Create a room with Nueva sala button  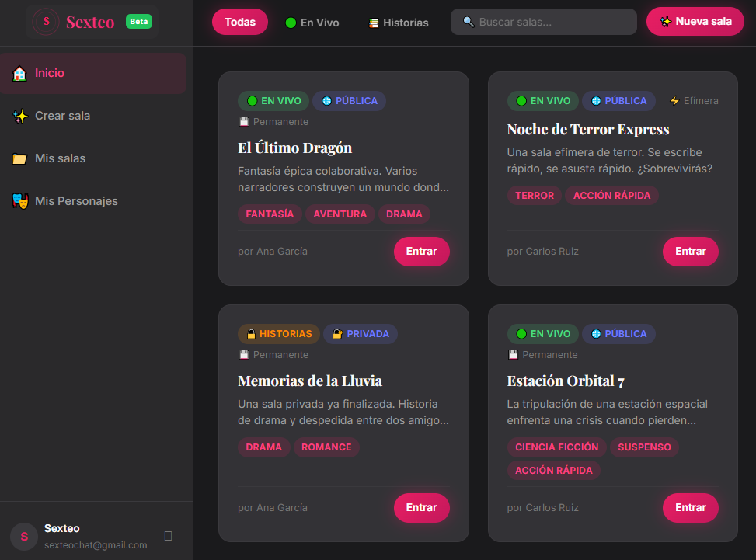point(695,22)
